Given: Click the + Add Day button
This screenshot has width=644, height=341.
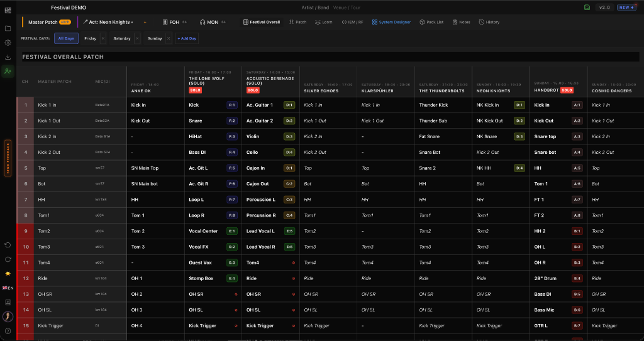Looking at the screenshot, I should pyautogui.click(x=187, y=38).
